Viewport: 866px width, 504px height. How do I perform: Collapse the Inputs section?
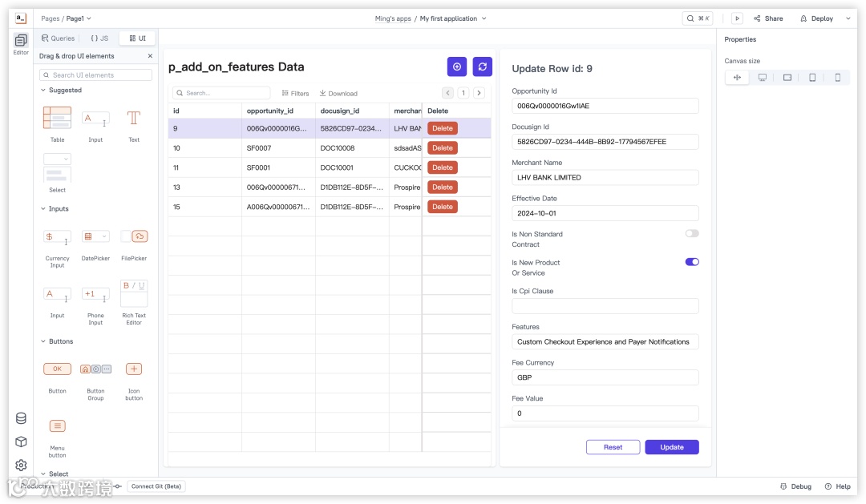pos(43,208)
